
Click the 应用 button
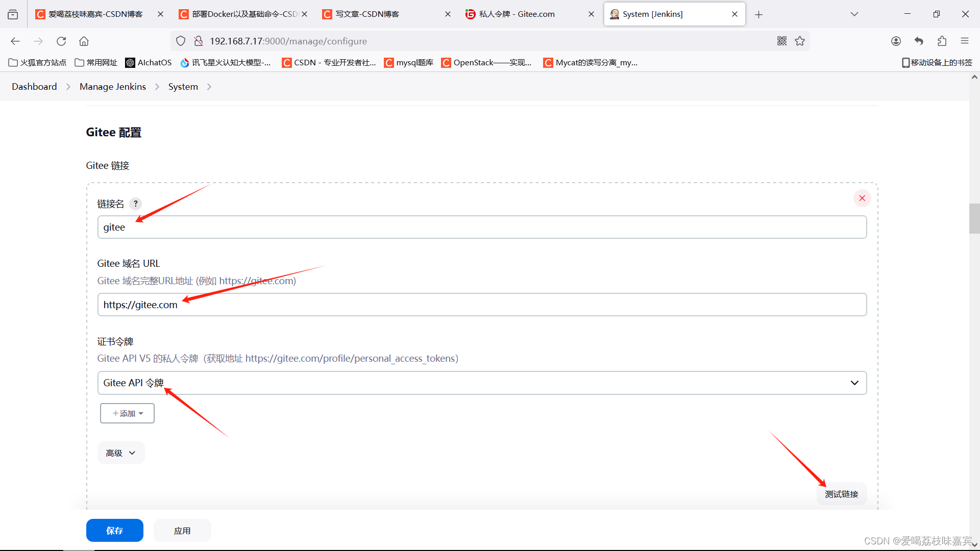182,531
